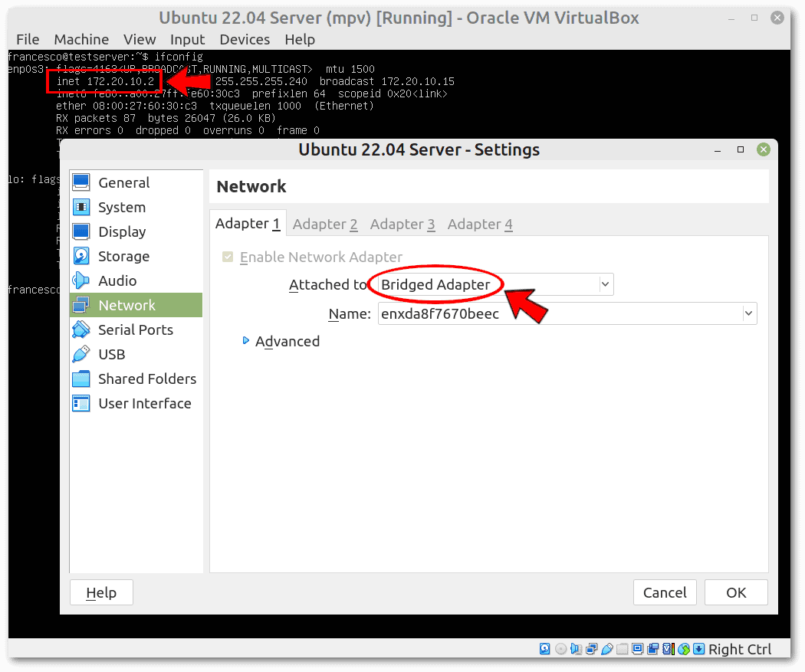Click the CPU virtualization status icon

[x=669, y=648]
